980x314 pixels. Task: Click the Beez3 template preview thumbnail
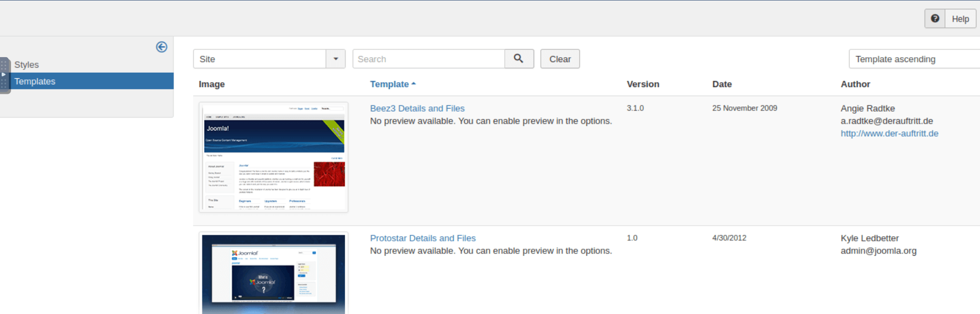coord(273,157)
